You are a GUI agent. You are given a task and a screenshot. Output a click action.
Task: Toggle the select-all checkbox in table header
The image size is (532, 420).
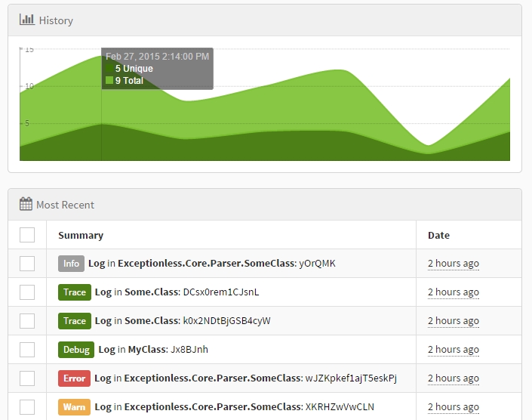tap(27, 235)
